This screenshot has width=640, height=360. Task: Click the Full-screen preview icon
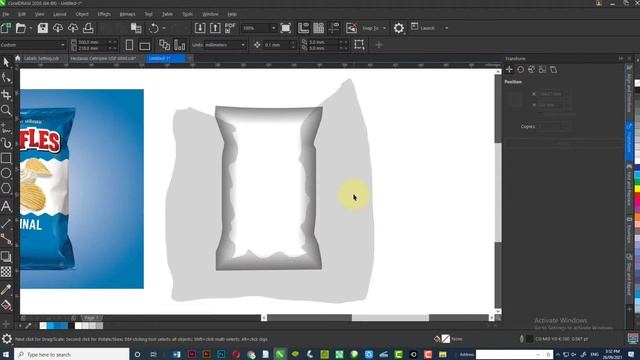[x=286, y=28]
